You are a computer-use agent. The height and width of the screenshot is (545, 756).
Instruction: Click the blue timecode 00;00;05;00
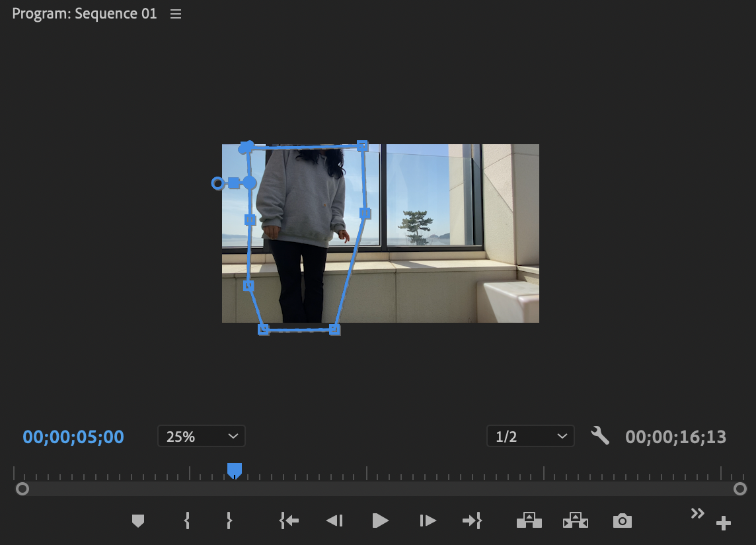73,437
